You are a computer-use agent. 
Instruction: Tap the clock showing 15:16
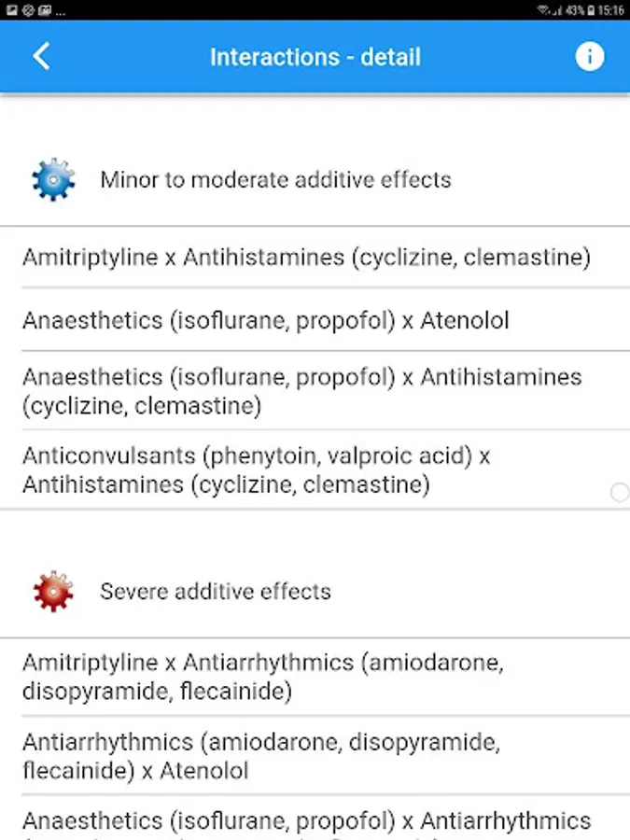tap(612, 10)
